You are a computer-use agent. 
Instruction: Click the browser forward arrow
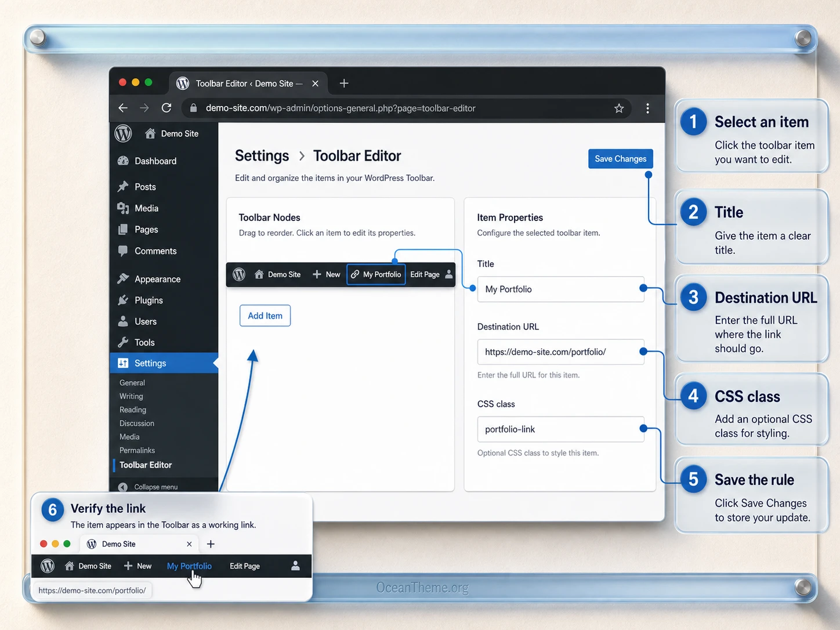click(144, 108)
